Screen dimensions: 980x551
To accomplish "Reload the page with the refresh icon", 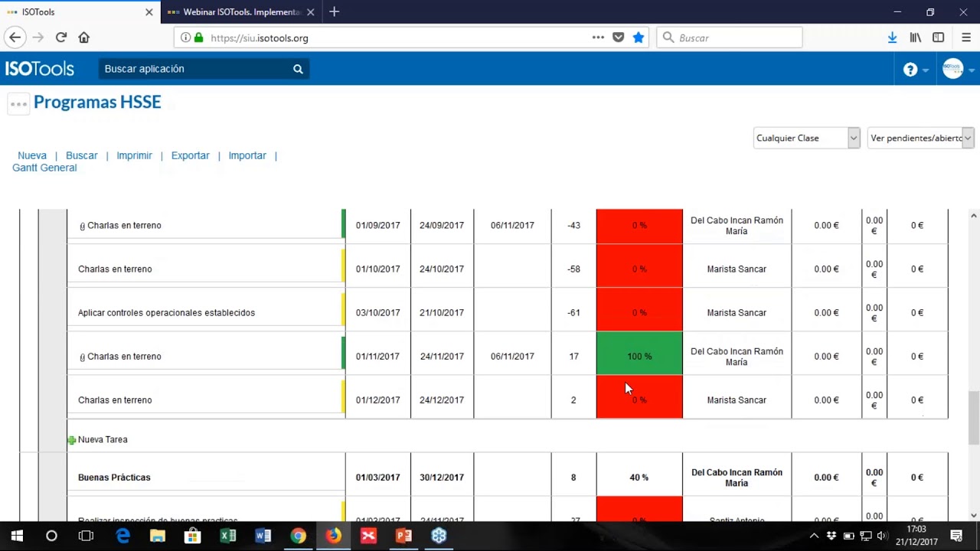I will click(61, 37).
